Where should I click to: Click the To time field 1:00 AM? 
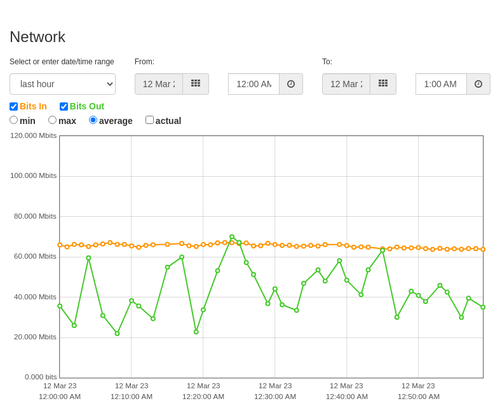coord(441,84)
